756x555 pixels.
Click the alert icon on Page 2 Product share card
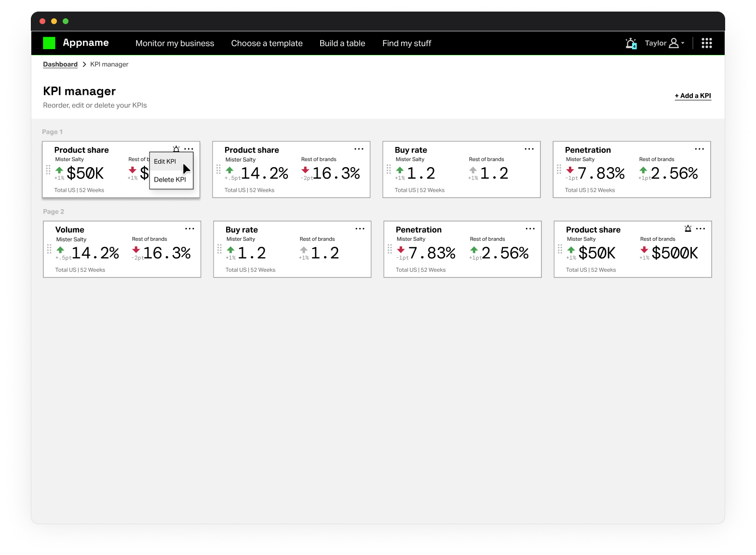coord(688,229)
